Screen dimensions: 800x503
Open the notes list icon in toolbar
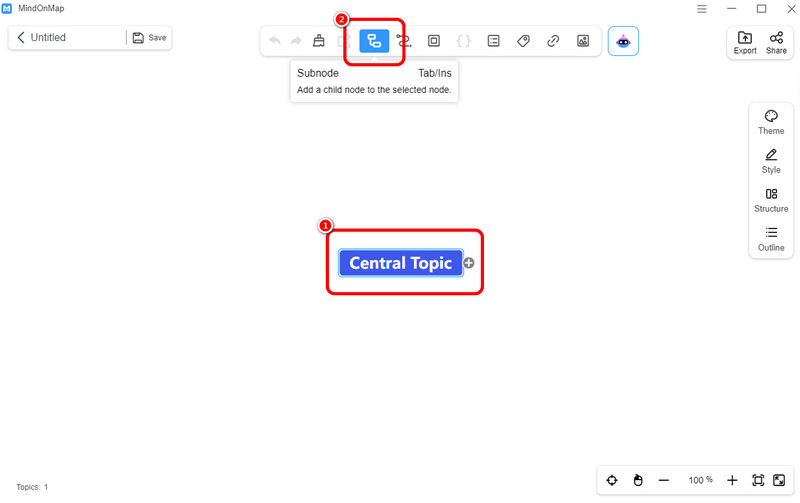pos(493,41)
